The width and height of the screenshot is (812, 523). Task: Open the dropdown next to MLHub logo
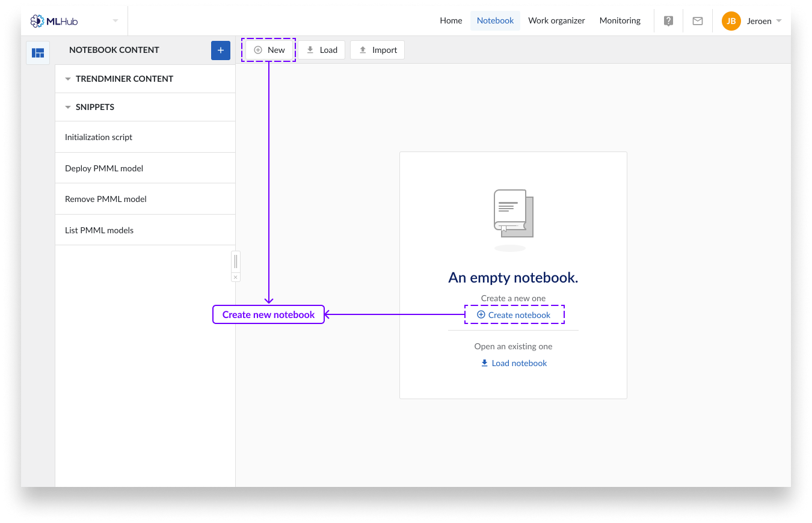115,21
